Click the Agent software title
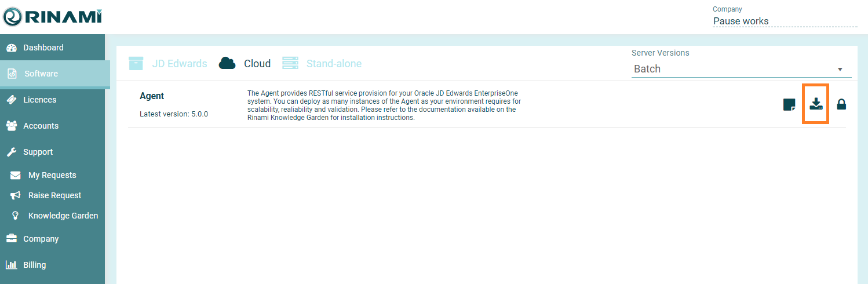 click(x=152, y=96)
